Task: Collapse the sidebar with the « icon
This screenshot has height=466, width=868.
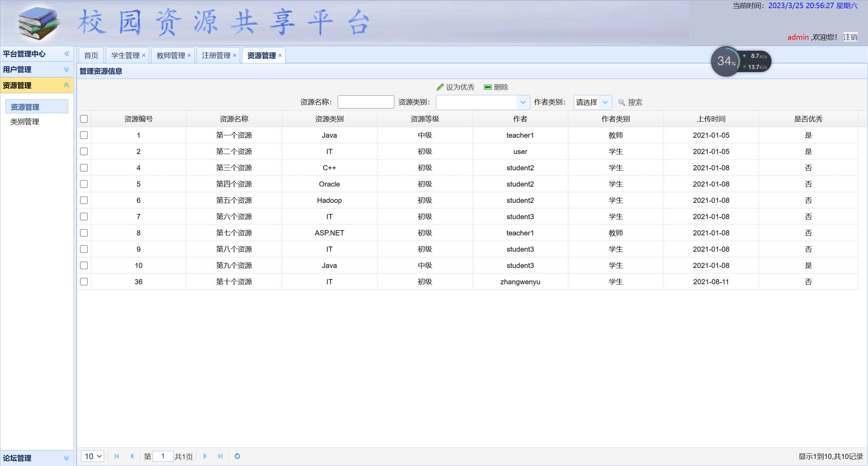Action: coord(67,54)
